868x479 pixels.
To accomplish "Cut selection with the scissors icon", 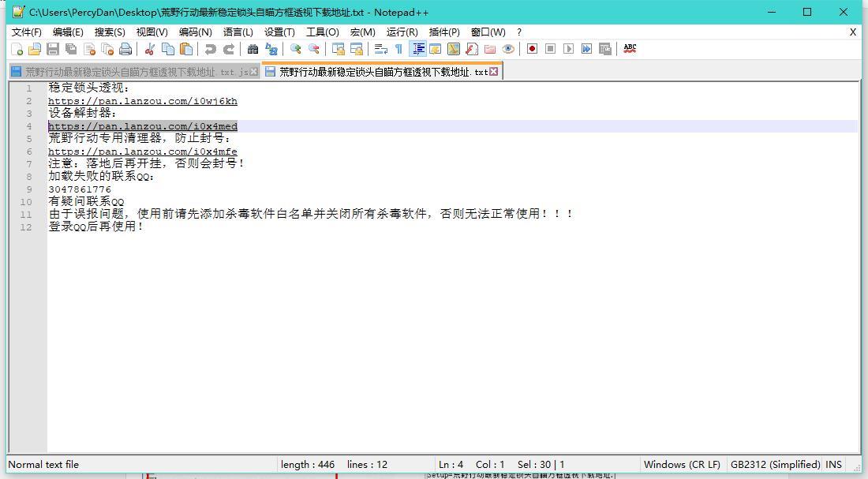I will pyautogui.click(x=149, y=49).
